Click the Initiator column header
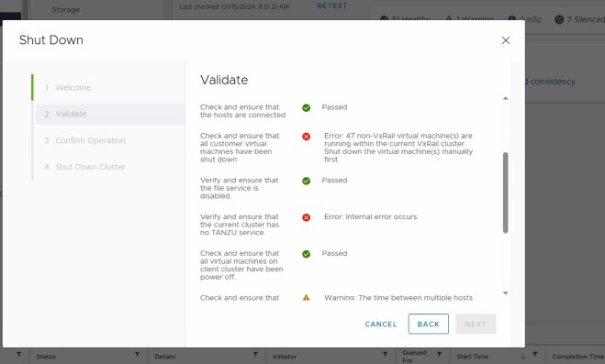Image resolution: width=605 pixels, height=364 pixels. [x=285, y=357]
